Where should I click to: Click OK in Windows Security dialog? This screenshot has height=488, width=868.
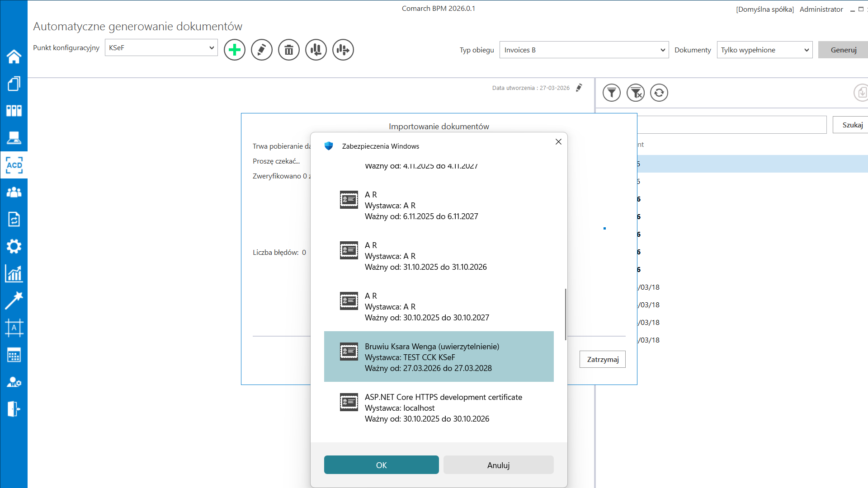click(x=381, y=465)
